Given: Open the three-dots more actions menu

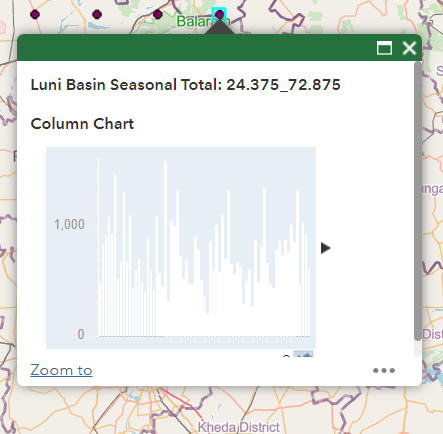Looking at the screenshot, I should (384, 370).
